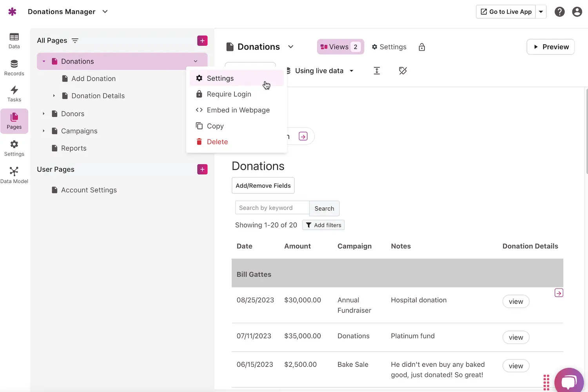
Task: Open the chat support bubble
Action: [x=569, y=381]
